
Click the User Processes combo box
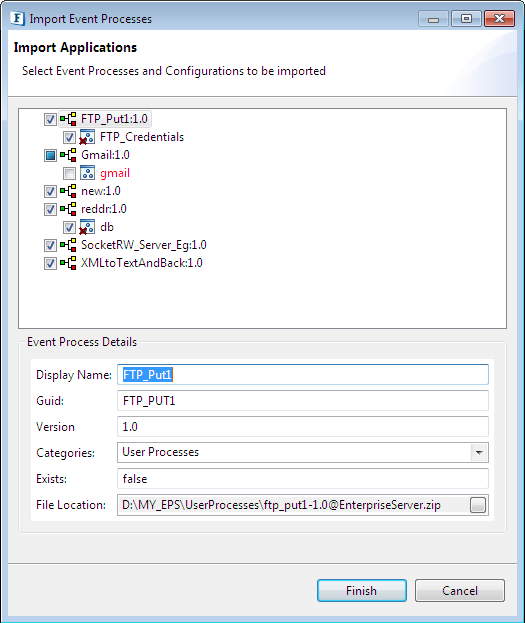coord(302,453)
